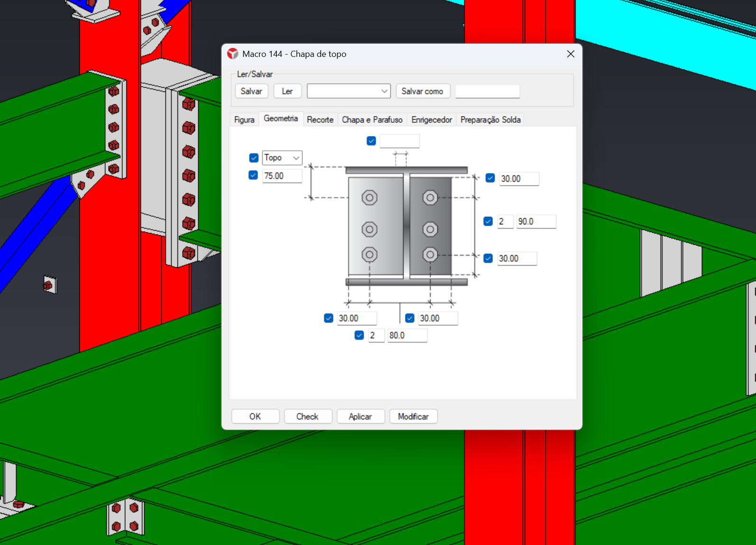Edit the horizontal bolt count field 2
The width and height of the screenshot is (756, 545).
(x=377, y=335)
